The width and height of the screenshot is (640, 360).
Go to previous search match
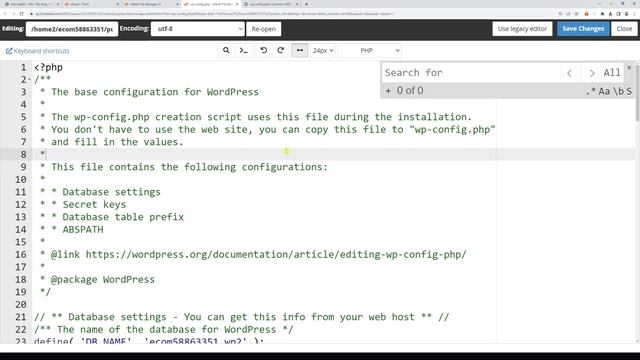(570, 73)
